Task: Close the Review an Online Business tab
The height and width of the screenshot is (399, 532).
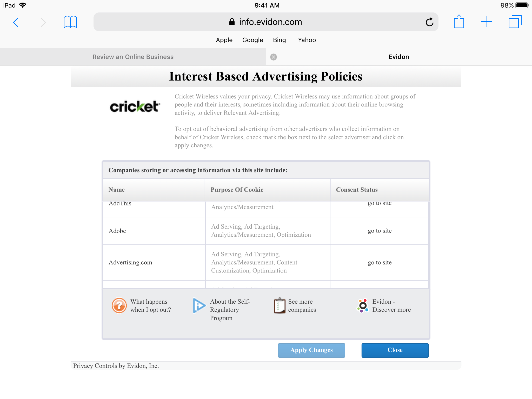Action: pos(273,57)
